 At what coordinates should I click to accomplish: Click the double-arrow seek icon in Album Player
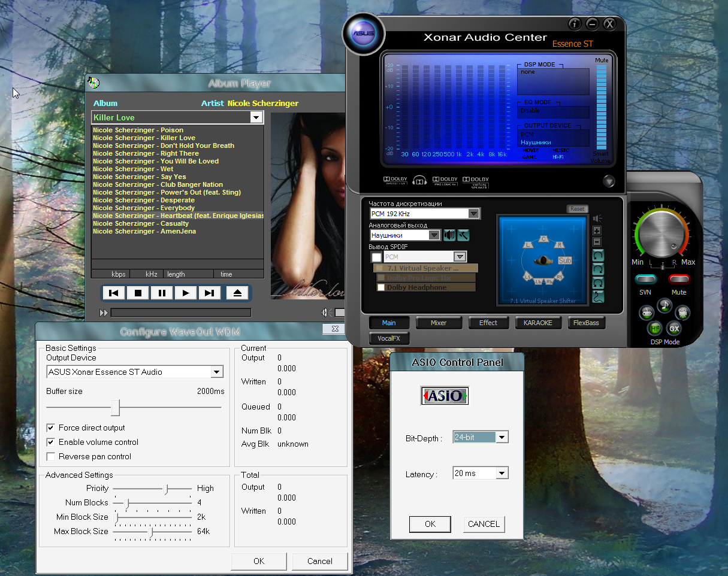tap(104, 313)
